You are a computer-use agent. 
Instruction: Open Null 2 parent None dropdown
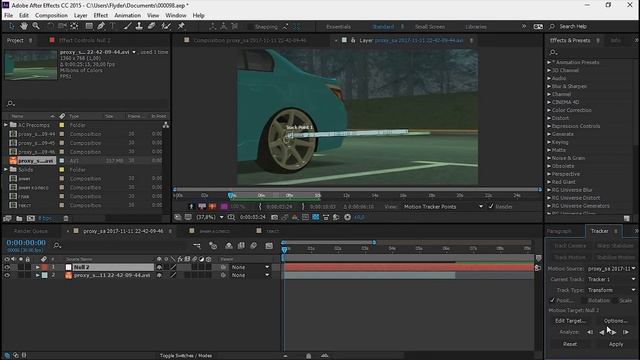click(250, 267)
